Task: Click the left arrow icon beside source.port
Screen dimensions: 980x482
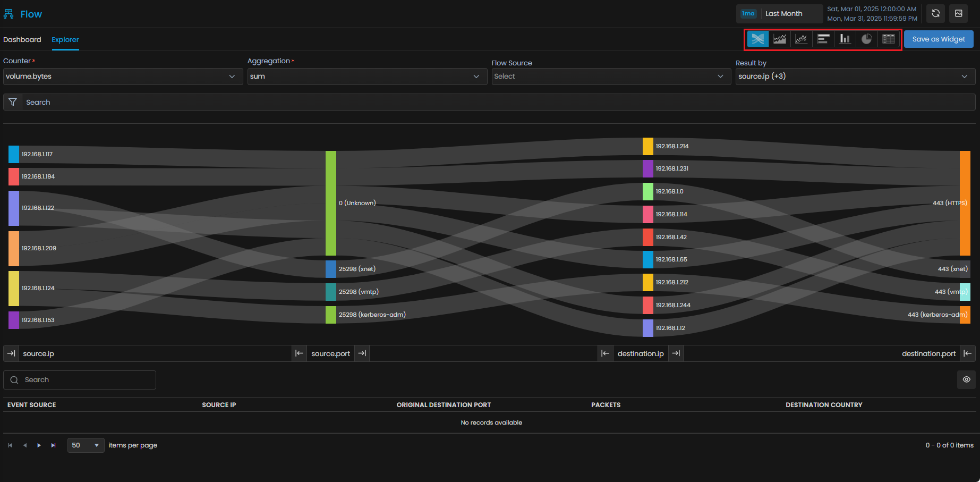Action: (300, 353)
